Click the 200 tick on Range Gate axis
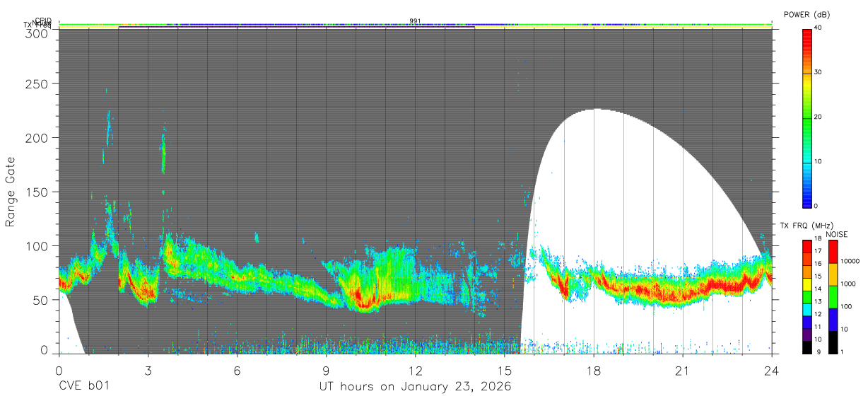The width and height of the screenshot is (868, 401). point(38,137)
